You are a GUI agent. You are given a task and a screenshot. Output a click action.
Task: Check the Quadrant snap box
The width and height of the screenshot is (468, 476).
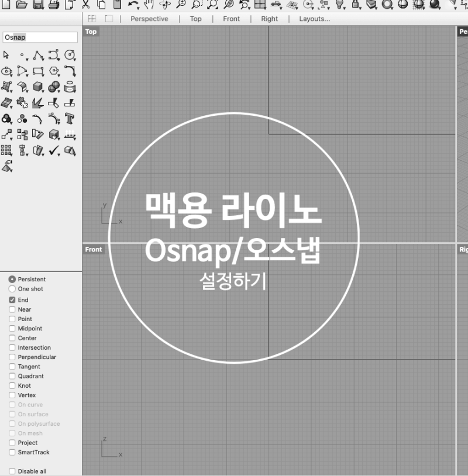pos(12,376)
